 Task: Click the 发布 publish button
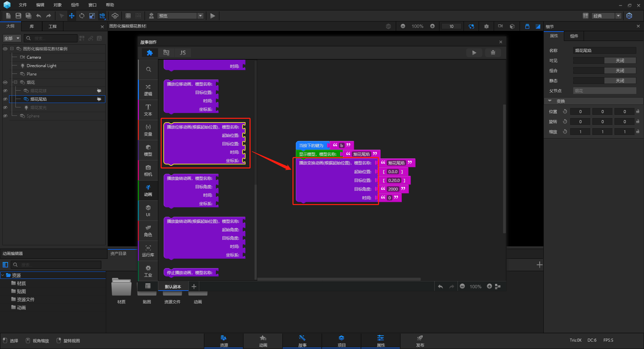(x=420, y=341)
